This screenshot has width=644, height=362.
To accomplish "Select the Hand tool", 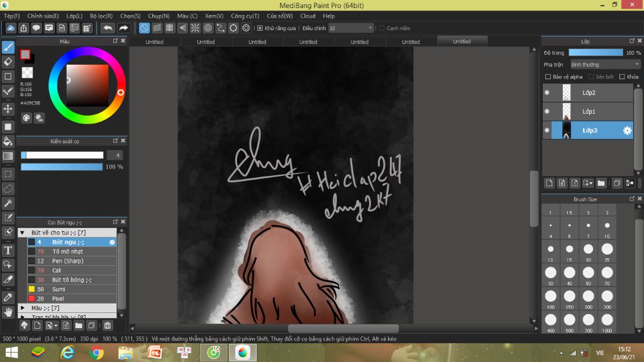I will pyautogui.click(x=8, y=312).
